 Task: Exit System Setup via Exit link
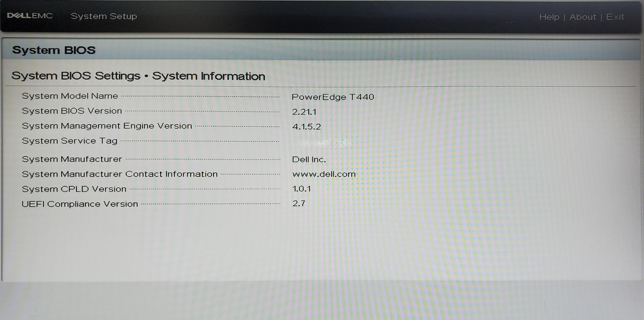tap(615, 17)
